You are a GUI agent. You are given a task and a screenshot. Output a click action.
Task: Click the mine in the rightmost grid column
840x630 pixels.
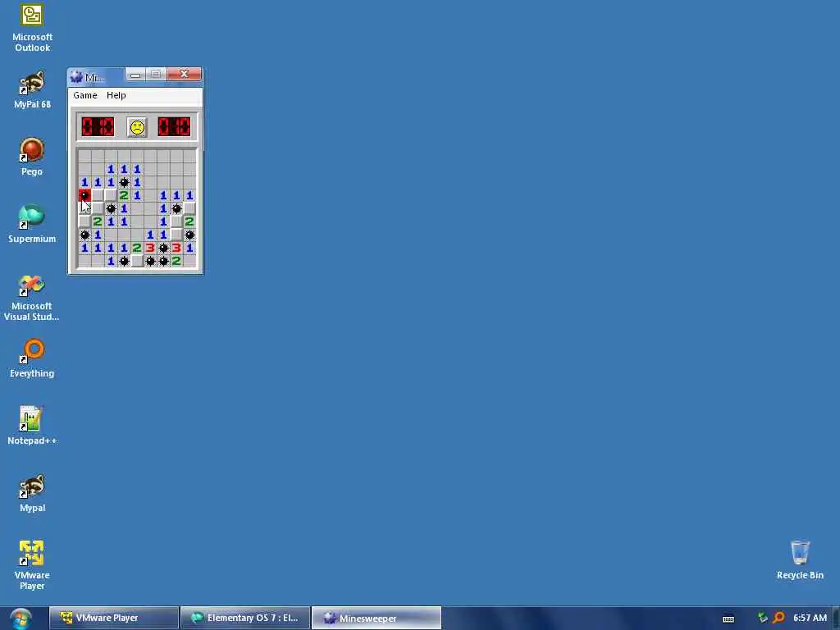tap(189, 235)
